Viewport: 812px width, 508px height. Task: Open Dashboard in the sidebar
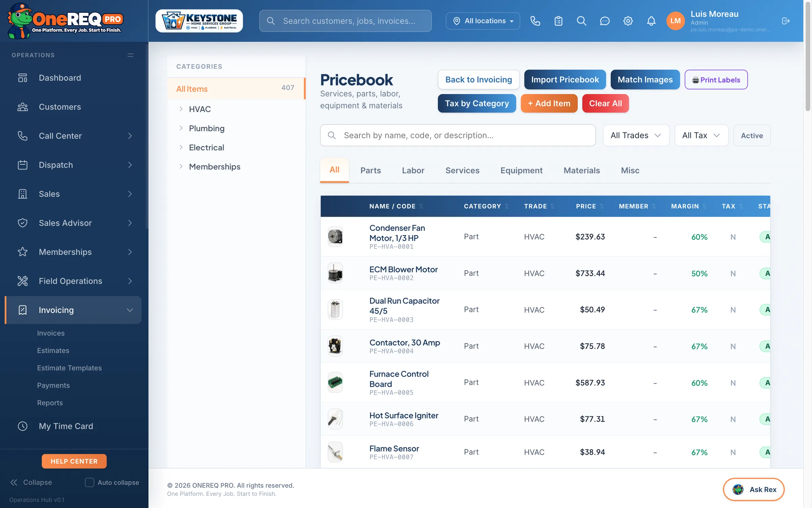tap(73, 78)
